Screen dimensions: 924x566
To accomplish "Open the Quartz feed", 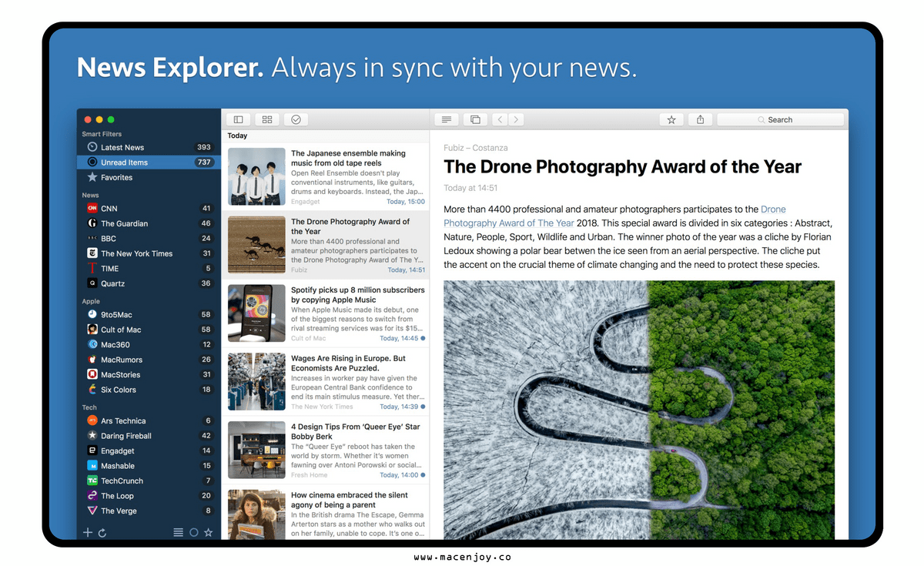I will tap(149, 283).
